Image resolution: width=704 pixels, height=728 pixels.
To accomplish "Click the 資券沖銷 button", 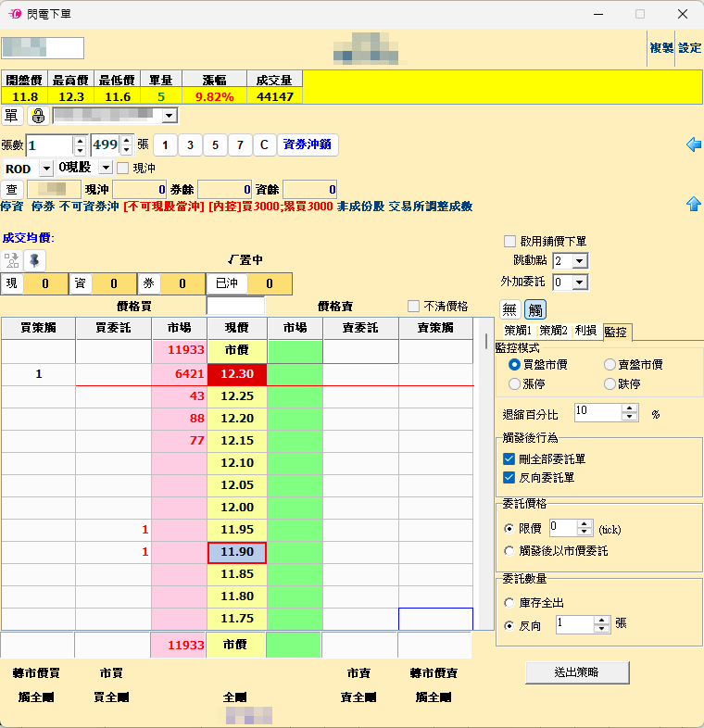I will (x=308, y=144).
